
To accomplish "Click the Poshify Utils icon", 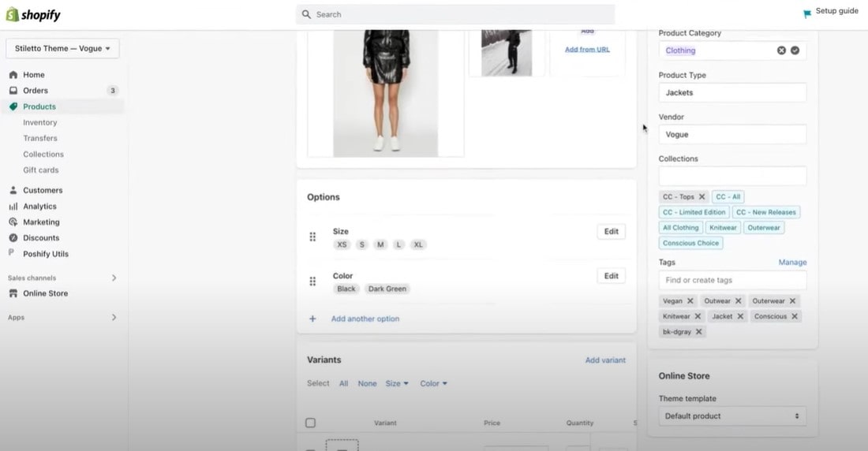I will pyautogui.click(x=12, y=252).
